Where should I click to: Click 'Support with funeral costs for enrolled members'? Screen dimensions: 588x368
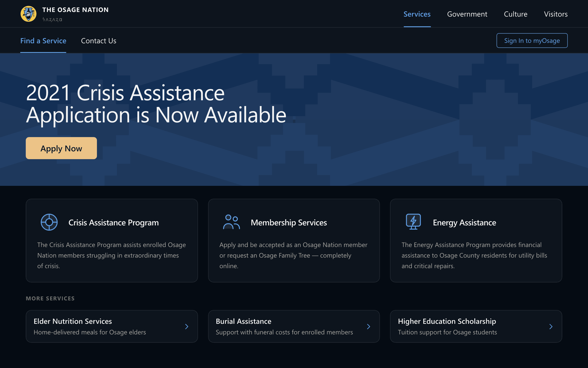(284, 332)
